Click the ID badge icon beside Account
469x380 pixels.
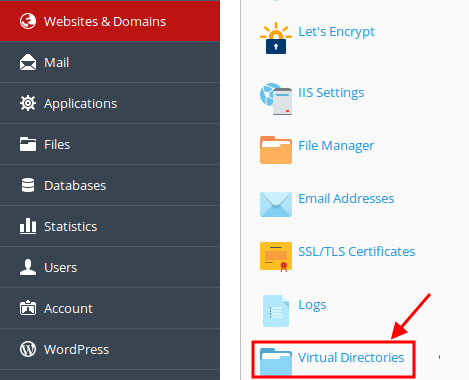pos(28,308)
